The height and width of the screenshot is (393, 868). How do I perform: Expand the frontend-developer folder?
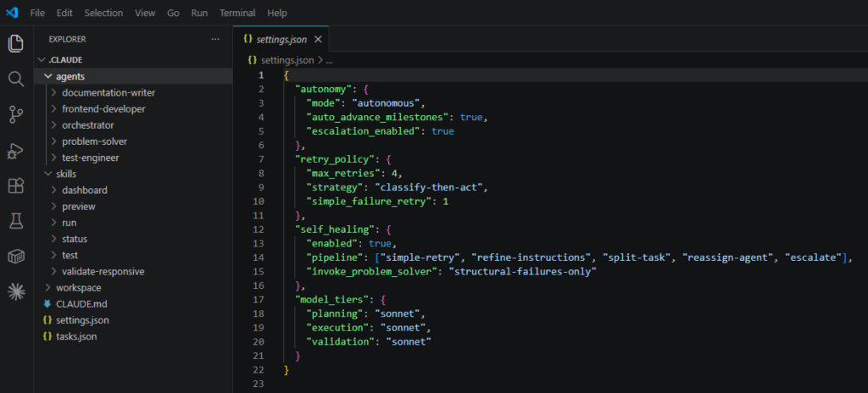click(x=53, y=109)
